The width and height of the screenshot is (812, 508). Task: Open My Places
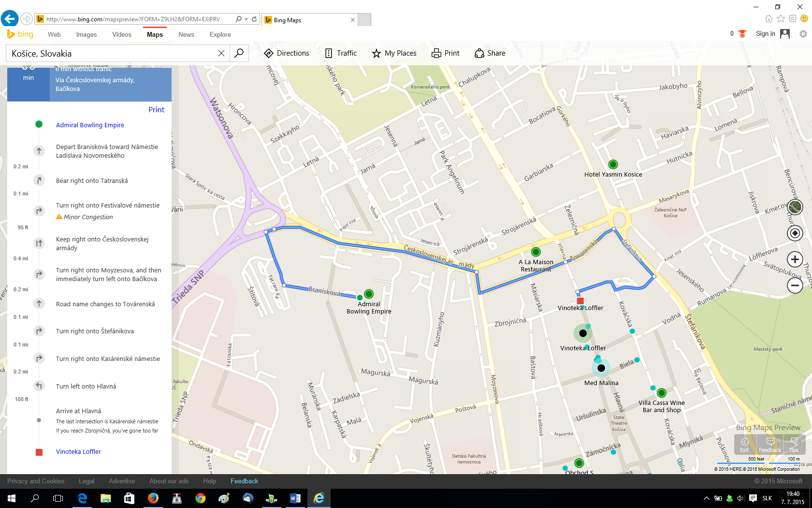coord(394,53)
